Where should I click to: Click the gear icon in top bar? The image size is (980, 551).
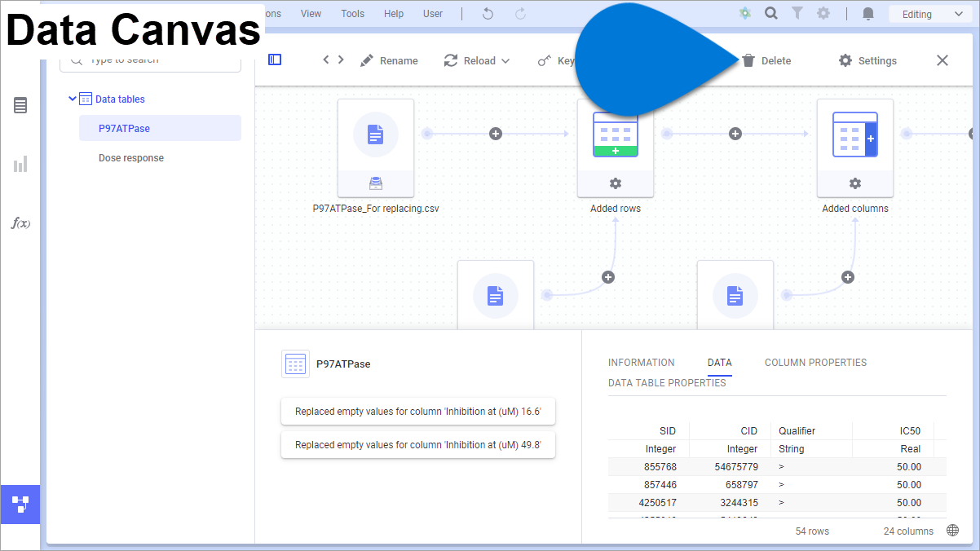click(x=823, y=13)
